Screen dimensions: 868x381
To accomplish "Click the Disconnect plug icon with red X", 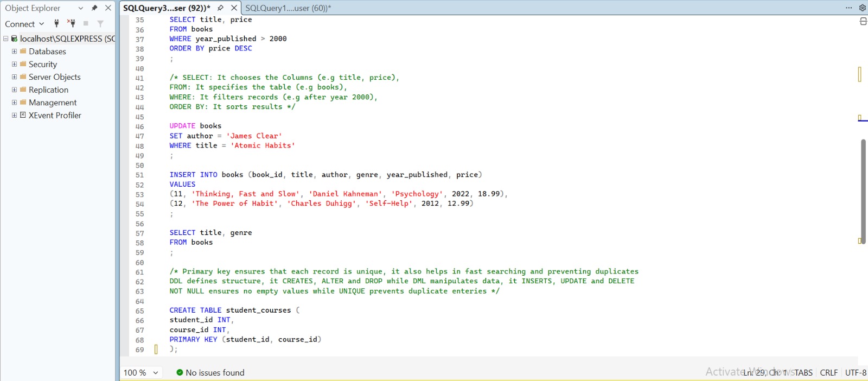I will (71, 23).
